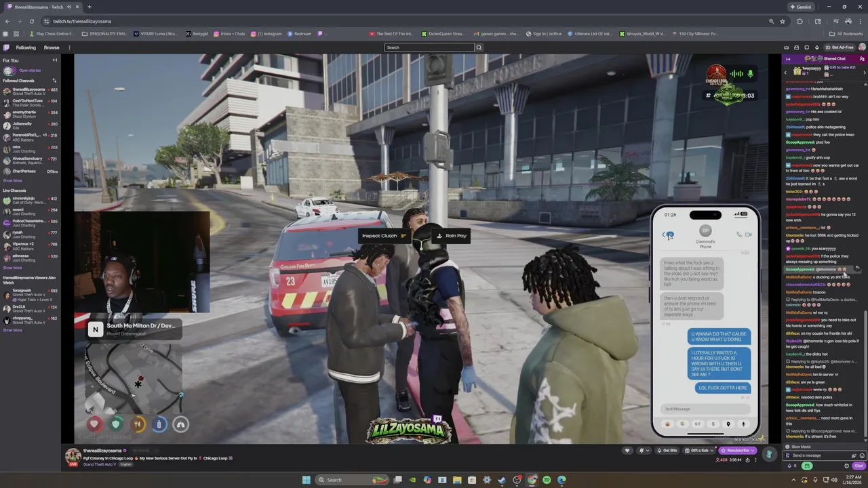Show more Viewers Also Watch channels
Viewport: 868px width, 488px height.
(x=12, y=330)
